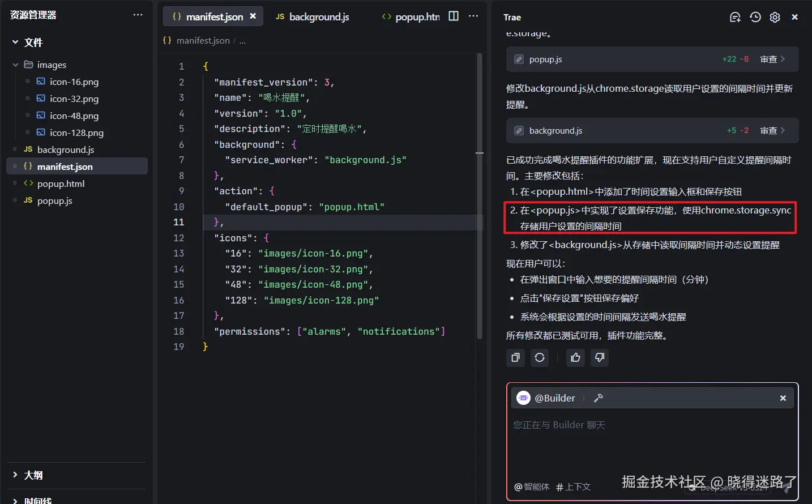
Task: Open popup.html from the explorer tree
Action: click(61, 183)
